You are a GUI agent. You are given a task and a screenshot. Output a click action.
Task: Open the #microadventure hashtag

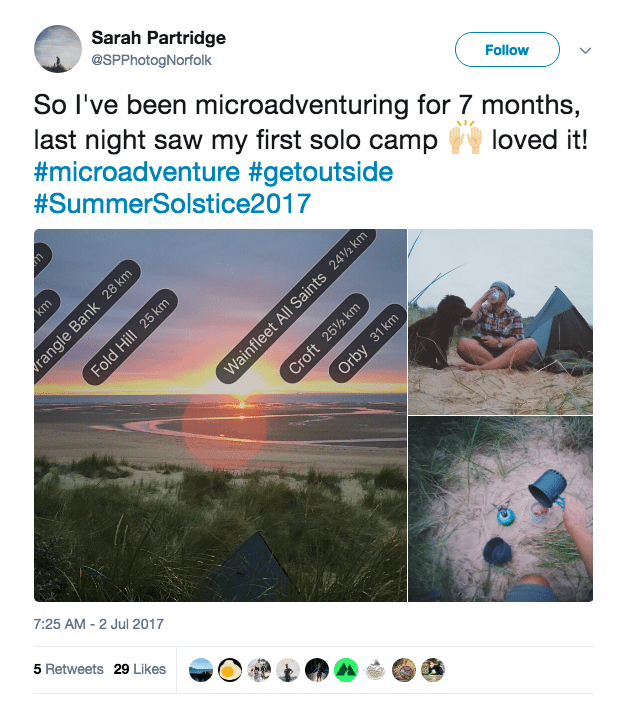[137, 172]
